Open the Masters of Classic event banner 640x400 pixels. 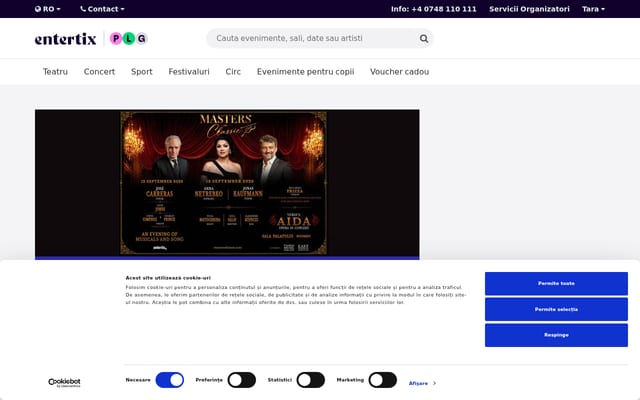(x=227, y=183)
